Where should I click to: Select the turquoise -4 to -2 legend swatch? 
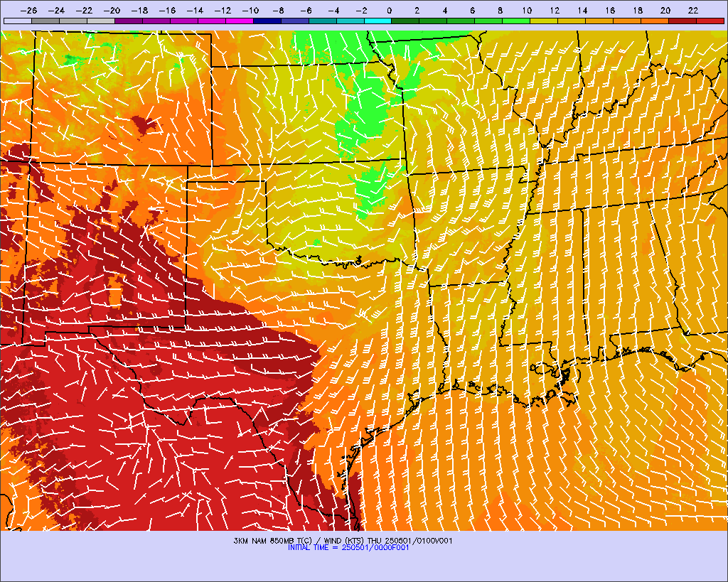350,21
